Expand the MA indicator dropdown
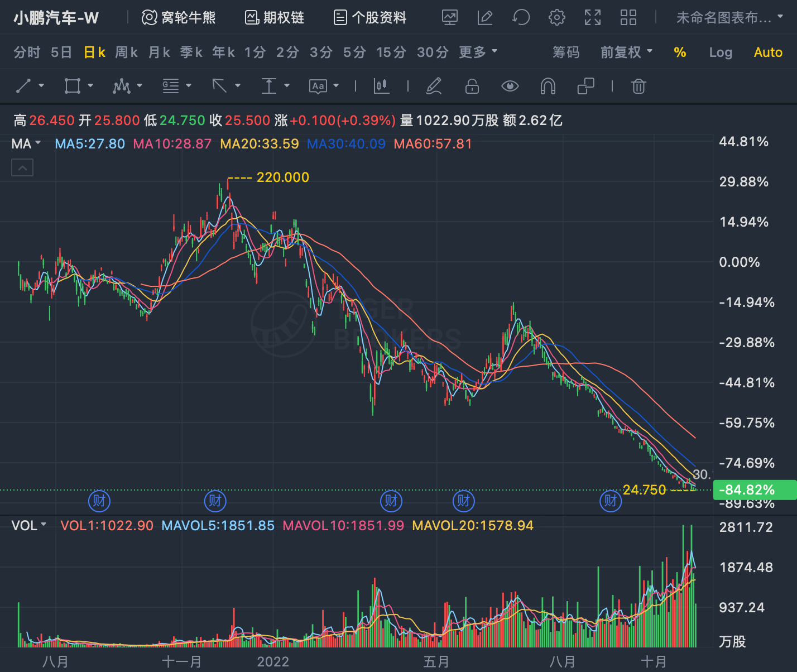This screenshot has width=797, height=672. pyautogui.click(x=26, y=144)
